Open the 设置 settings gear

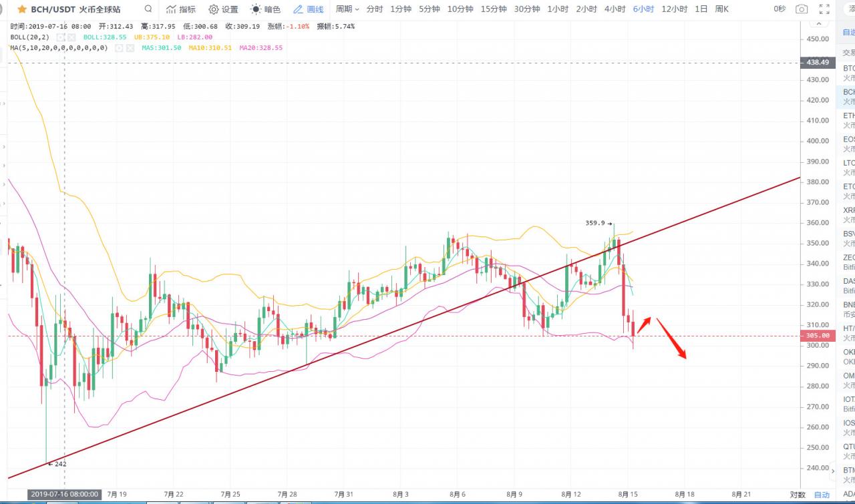coord(223,9)
